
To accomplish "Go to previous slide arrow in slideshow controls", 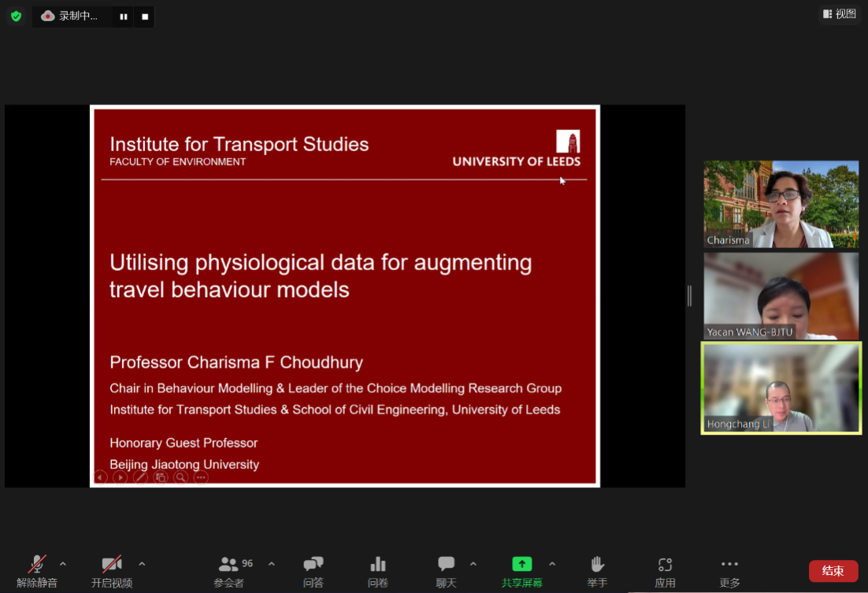I will [x=100, y=477].
